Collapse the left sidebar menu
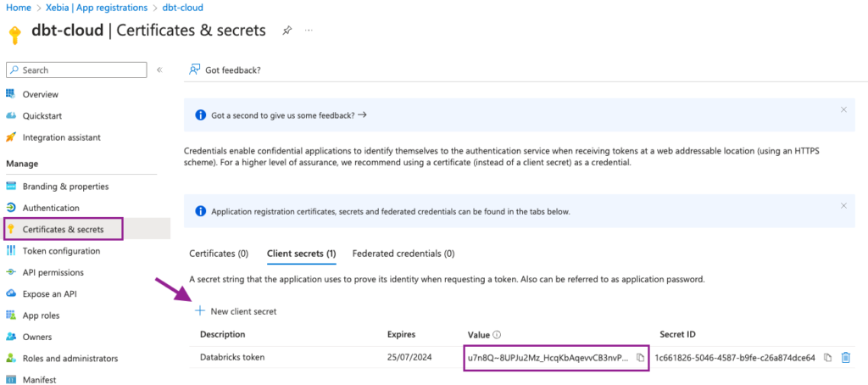The height and width of the screenshot is (385, 868). [159, 70]
